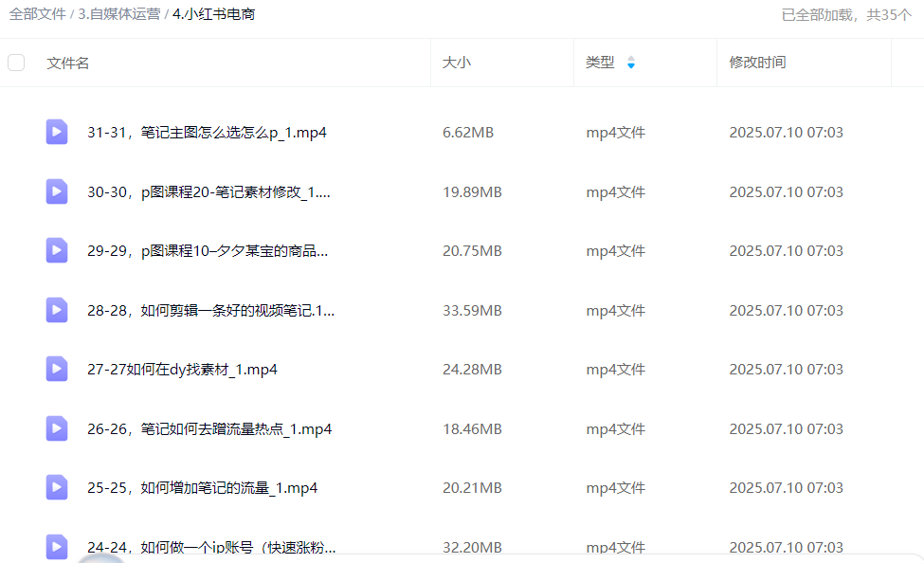Click video icon for 24-24 ip账号 file

(x=57, y=546)
